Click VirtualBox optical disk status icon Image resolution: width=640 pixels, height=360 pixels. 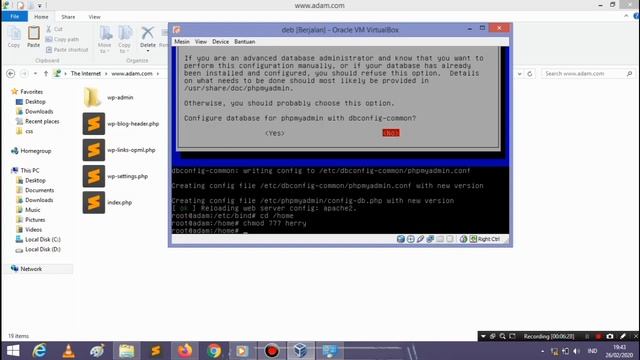(x=411, y=239)
